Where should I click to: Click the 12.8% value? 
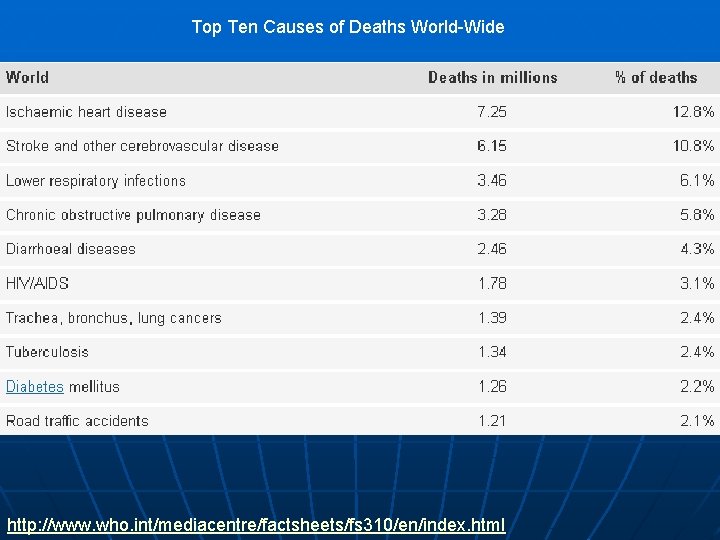[x=693, y=112]
